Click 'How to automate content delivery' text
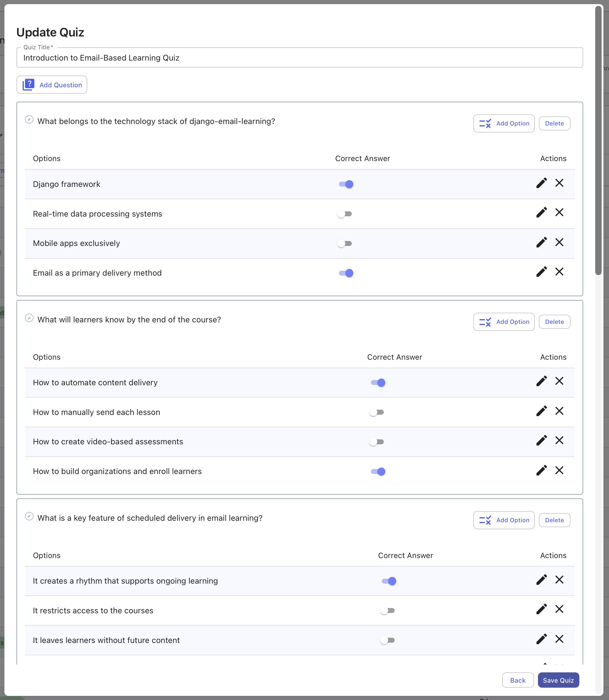The width and height of the screenshot is (609, 700). pos(95,383)
